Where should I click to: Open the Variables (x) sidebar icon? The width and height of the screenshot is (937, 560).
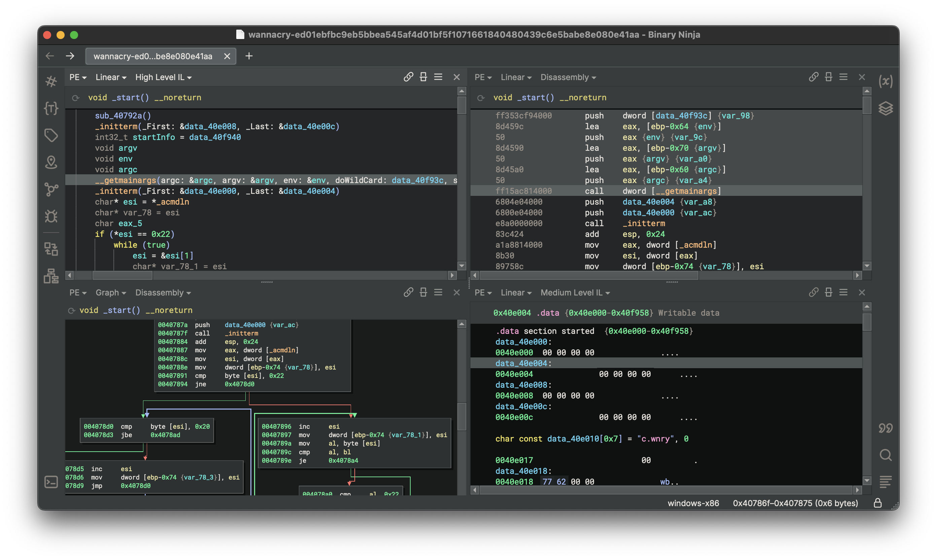(x=885, y=81)
